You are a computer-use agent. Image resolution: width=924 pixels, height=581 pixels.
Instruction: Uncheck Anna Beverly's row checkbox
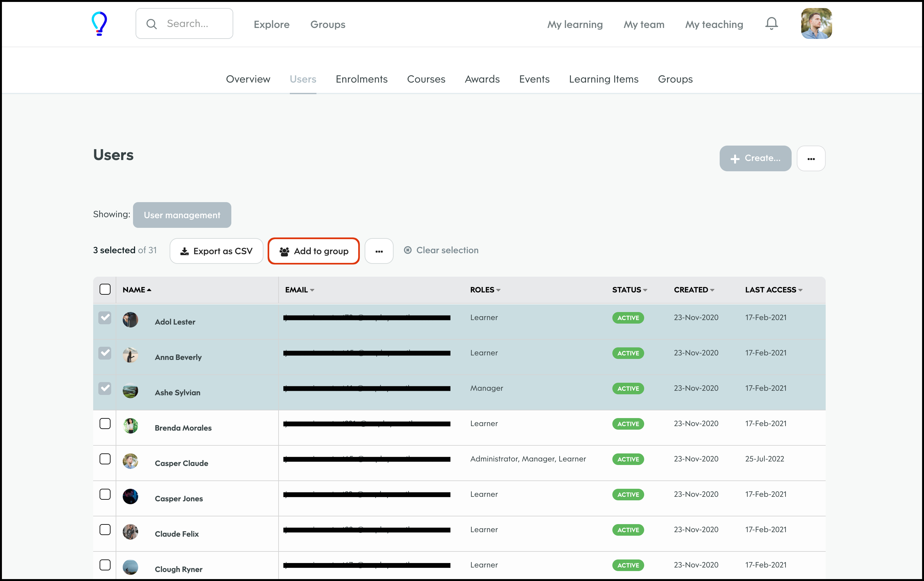click(105, 353)
